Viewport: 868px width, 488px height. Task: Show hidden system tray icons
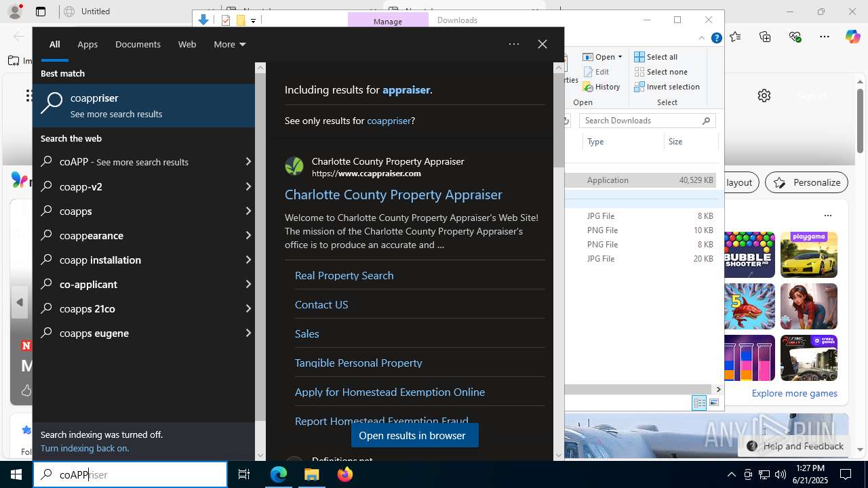point(731,474)
